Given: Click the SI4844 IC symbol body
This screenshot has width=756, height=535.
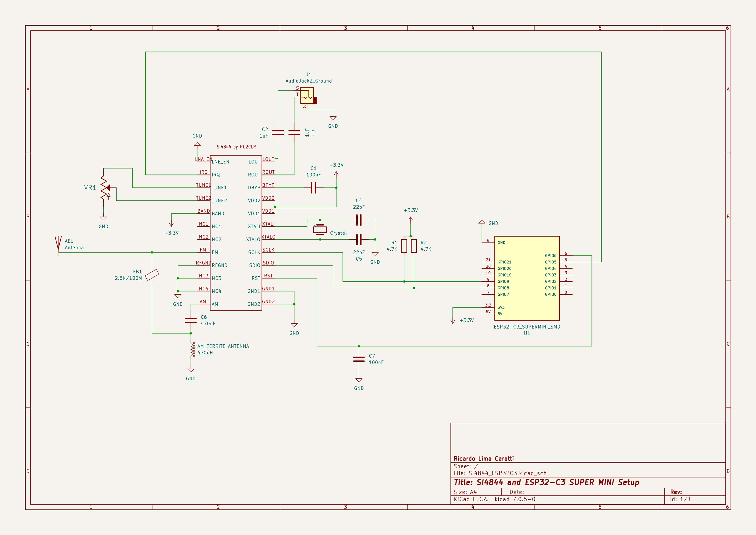Looking at the screenshot, I should click(x=236, y=233).
